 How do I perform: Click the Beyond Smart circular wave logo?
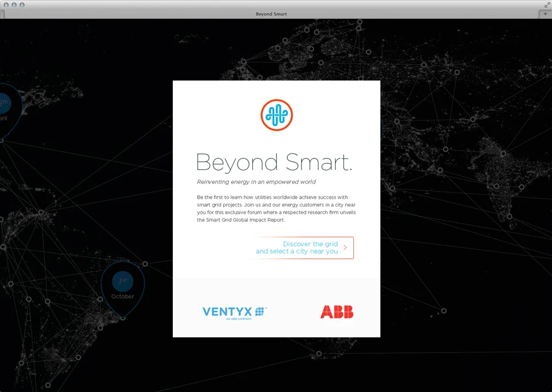[277, 115]
